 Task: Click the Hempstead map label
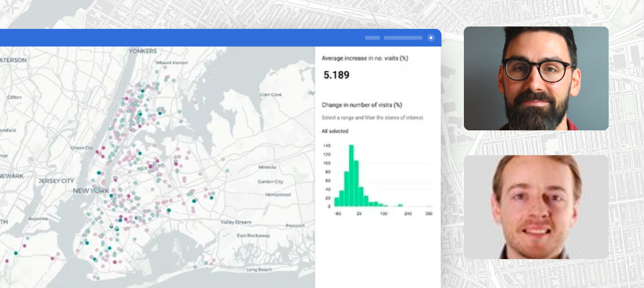(x=278, y=195)
